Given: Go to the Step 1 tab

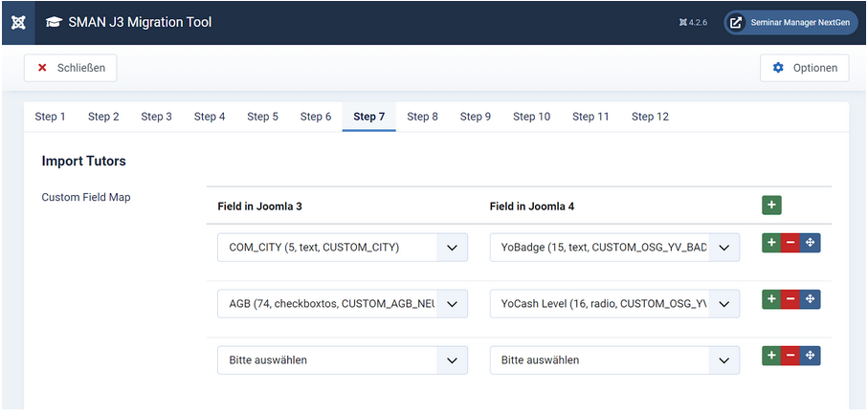Looking at the screenshot, I should [51, 117].
